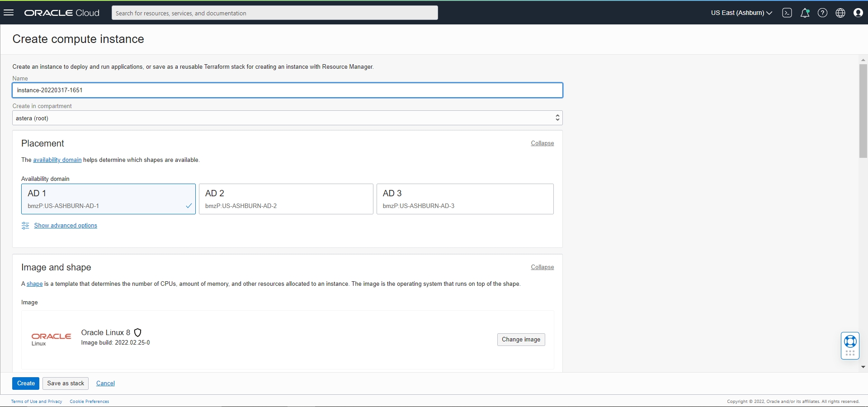Screen dimensions: 868x407
Task: Click the Create compute instance heading
Action: (x=78, y=39)
